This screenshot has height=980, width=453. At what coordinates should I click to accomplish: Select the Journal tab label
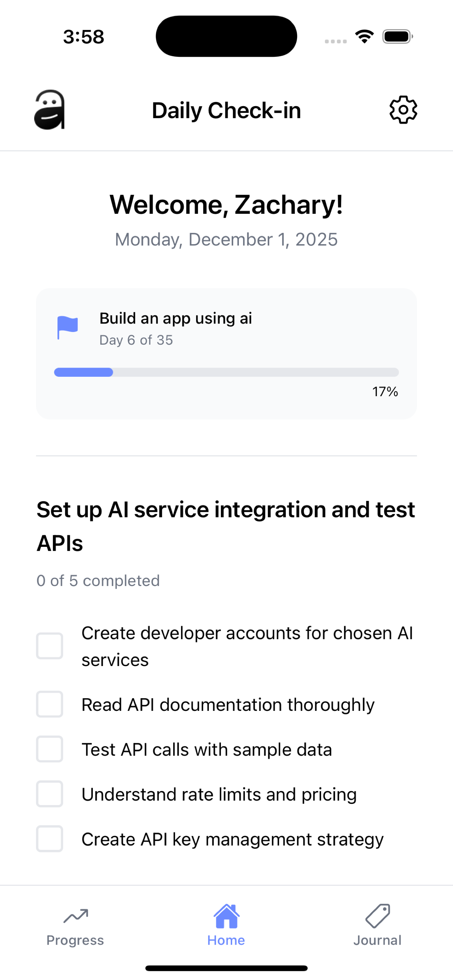pyautogui.click(x=378, y=940)
